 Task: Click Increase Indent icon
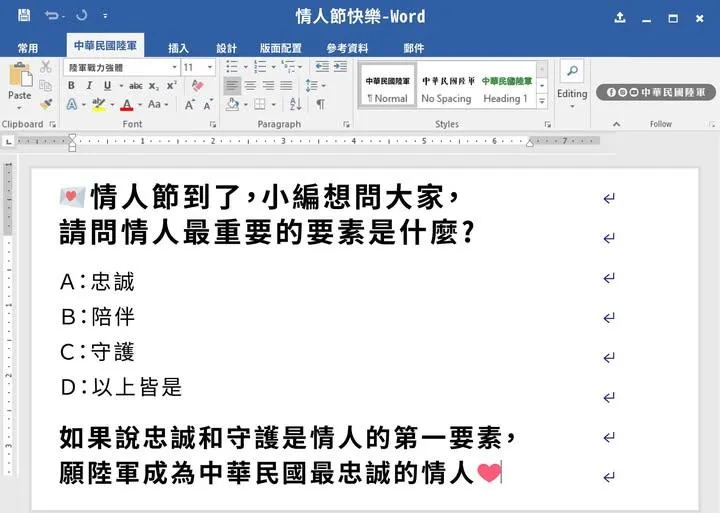(340, 67)
